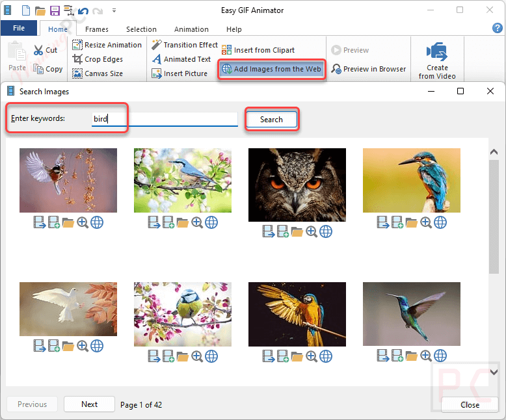Click the add frame plus icon under the sparrow image

click(x=54, y=222)
